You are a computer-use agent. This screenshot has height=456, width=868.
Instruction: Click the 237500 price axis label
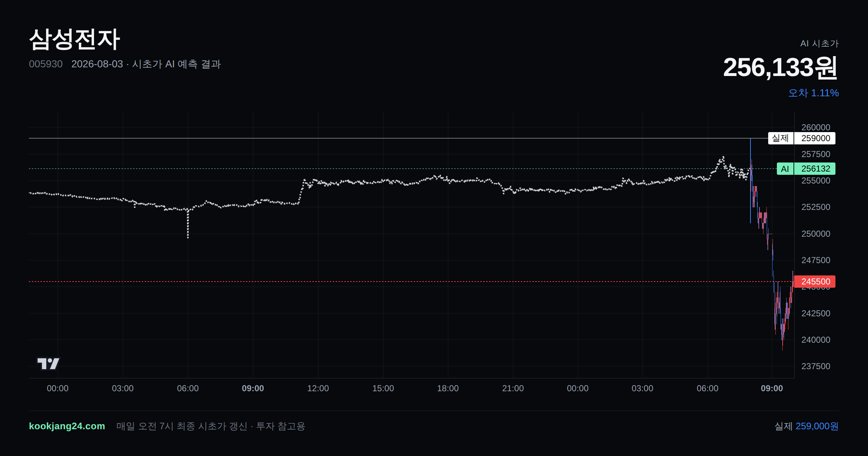(x=816, y=366)
